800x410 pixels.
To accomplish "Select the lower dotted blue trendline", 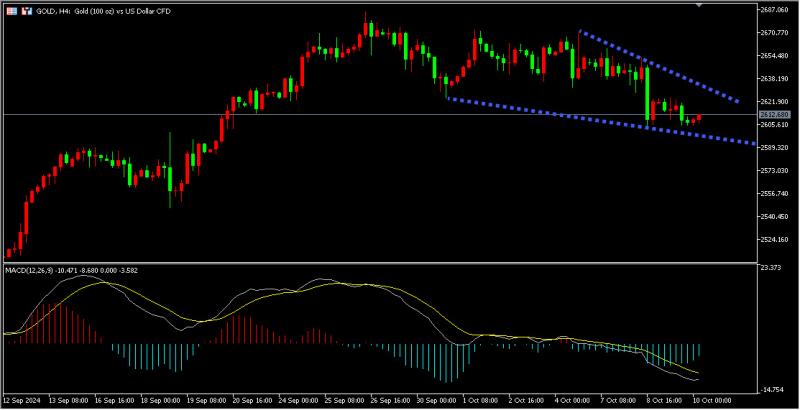I will click(x=599, y=121).
